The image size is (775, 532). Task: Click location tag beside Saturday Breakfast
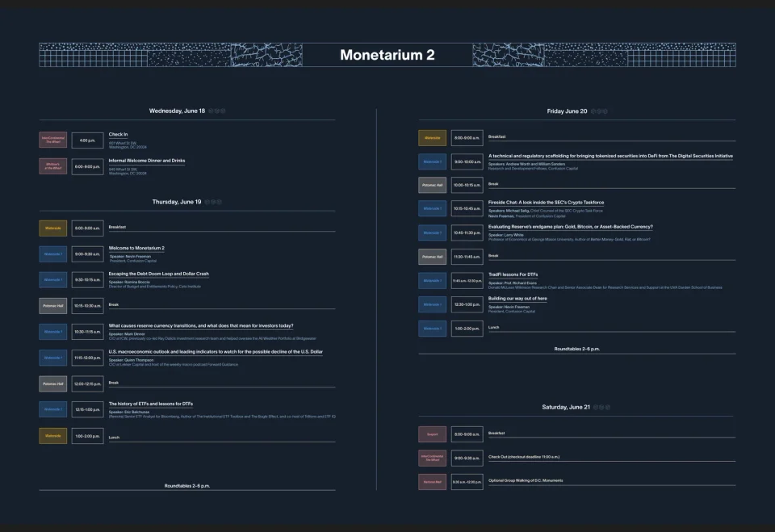(x=433, y=434)
